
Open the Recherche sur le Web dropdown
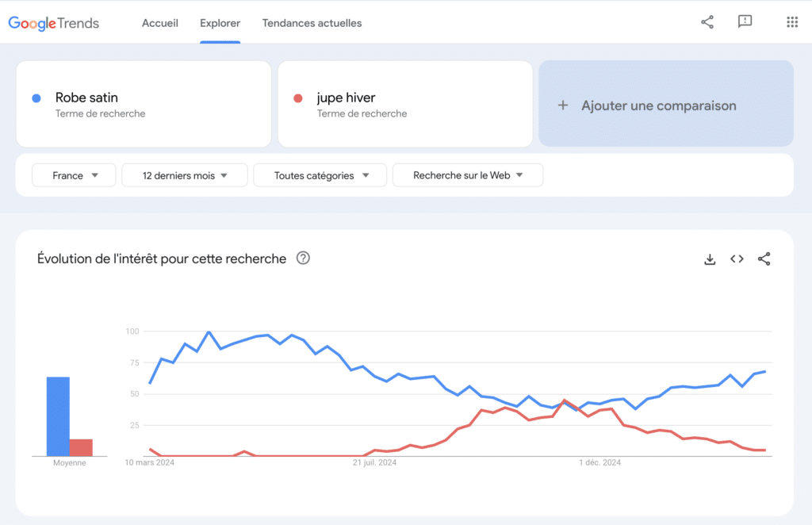[468, 175]
